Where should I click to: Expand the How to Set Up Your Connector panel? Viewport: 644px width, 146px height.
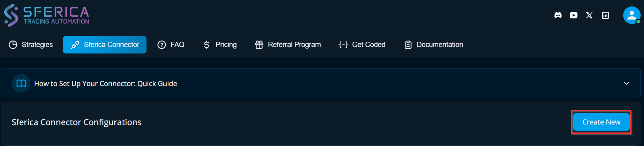tap(105, 84)
